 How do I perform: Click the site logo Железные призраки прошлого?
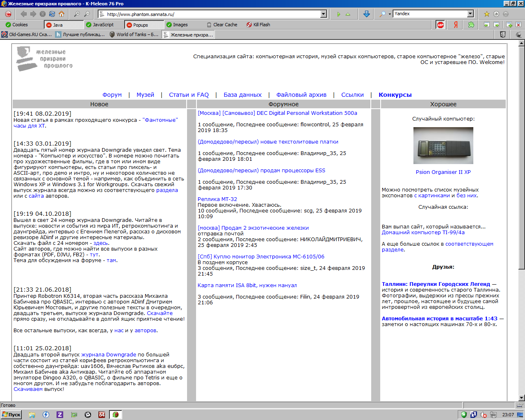pos(44,59)
